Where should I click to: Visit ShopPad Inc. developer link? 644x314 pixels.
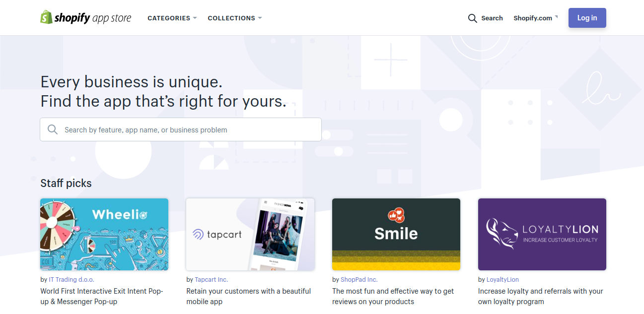[x=359, y=280]
